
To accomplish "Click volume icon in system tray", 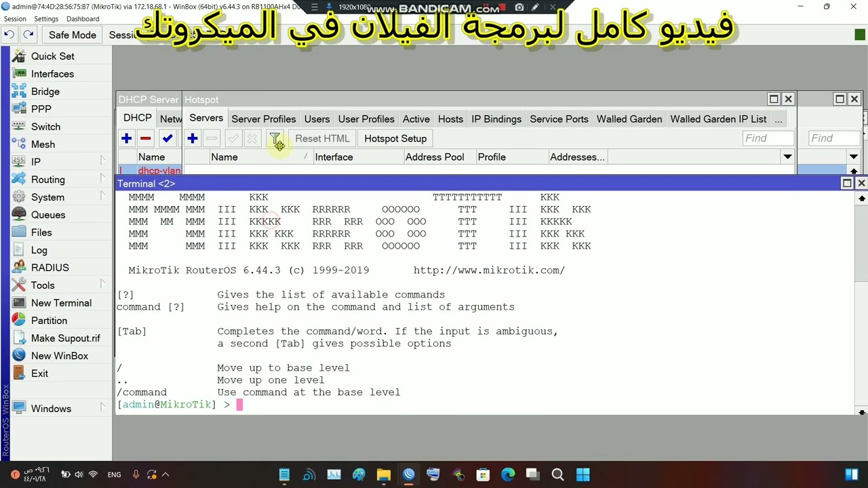I will coord(79,474).
